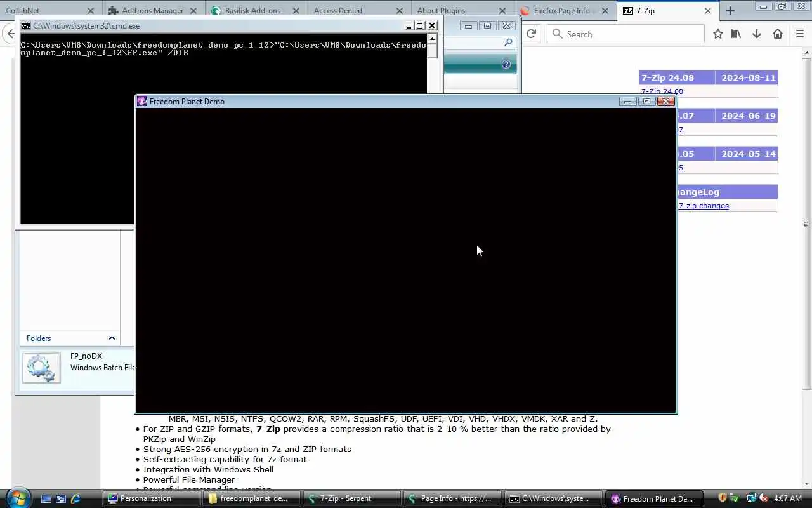The image size is (812, 508).
Task: Open the browser hamburger menu
Action: pos(800,34)
